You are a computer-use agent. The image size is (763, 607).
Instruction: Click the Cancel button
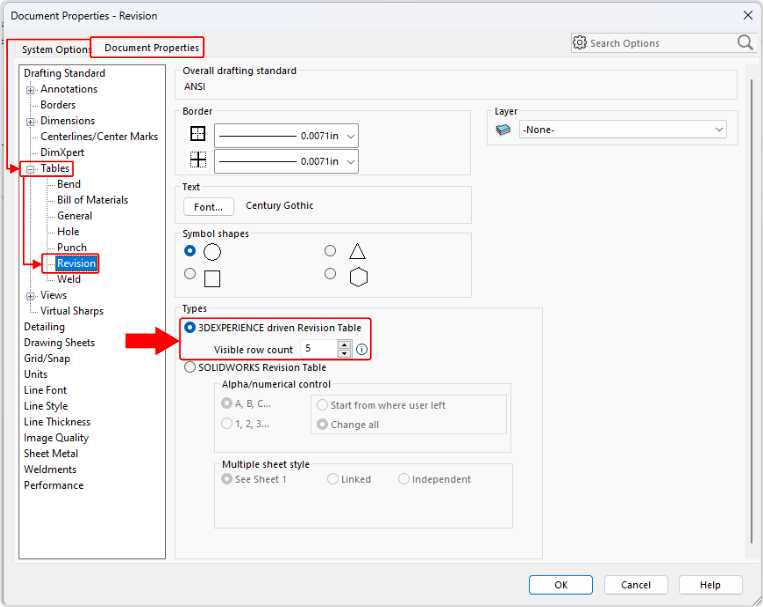click(x=636, y=585)
